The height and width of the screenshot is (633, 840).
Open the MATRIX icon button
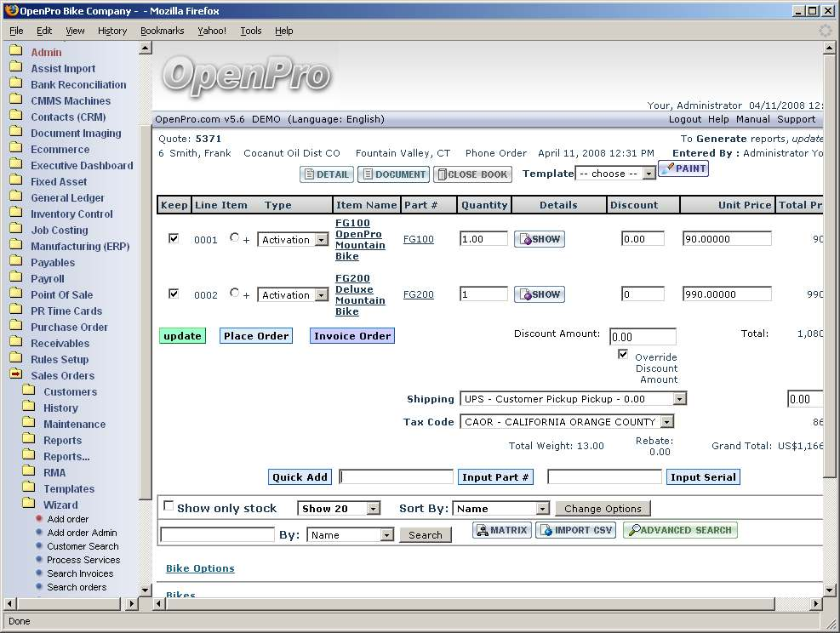[x=502, y=530]
